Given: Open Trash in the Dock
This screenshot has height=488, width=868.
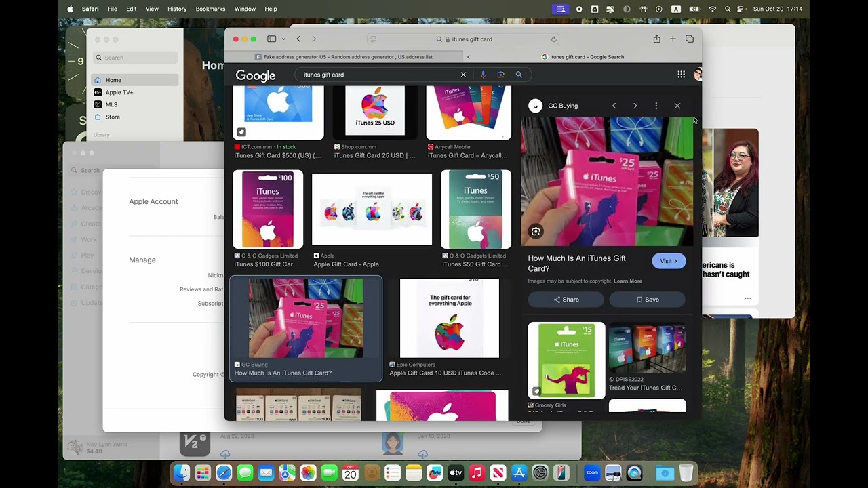Looking at the screenshot, I should tap(686, 473).
